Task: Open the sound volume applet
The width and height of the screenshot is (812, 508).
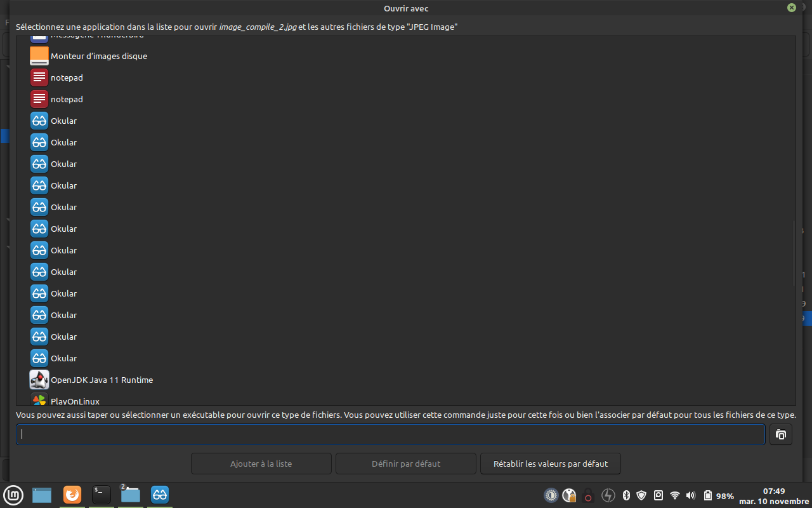Action: point(691,495)
